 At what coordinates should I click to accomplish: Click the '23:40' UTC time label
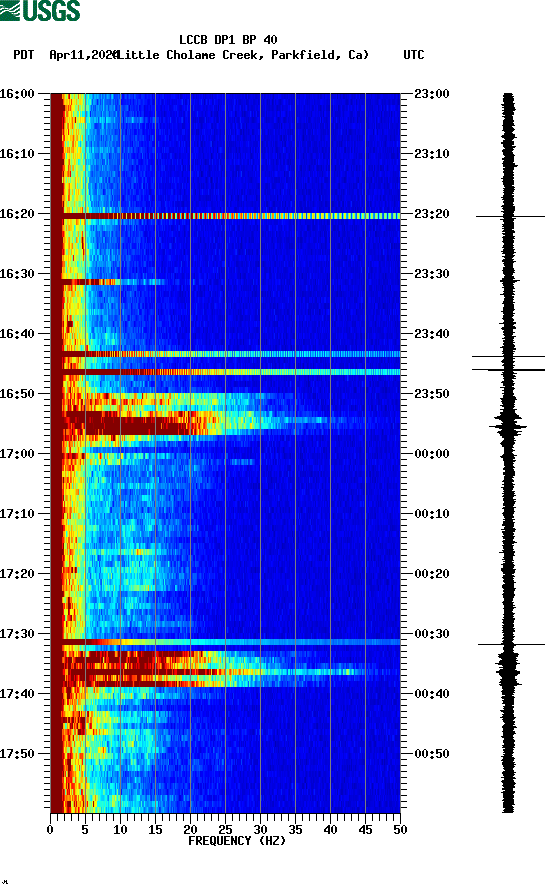[432, 334]
